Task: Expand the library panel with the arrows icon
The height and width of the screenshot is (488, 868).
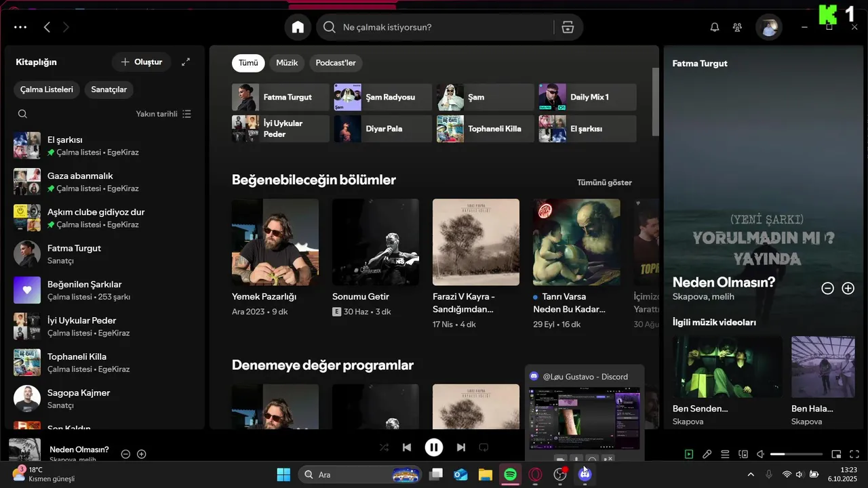Action: point(186,62)
